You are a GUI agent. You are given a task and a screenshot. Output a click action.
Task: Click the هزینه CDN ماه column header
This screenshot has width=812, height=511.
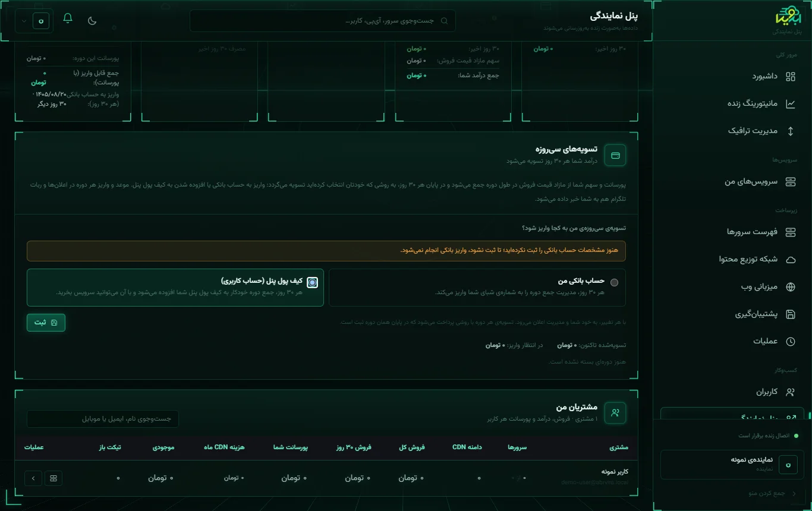224,447
